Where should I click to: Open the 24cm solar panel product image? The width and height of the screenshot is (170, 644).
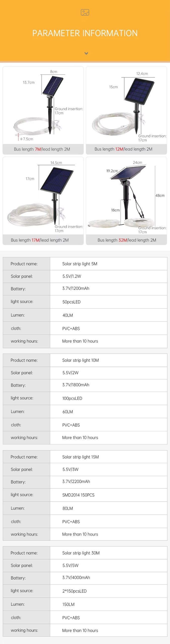coord(126,196)
